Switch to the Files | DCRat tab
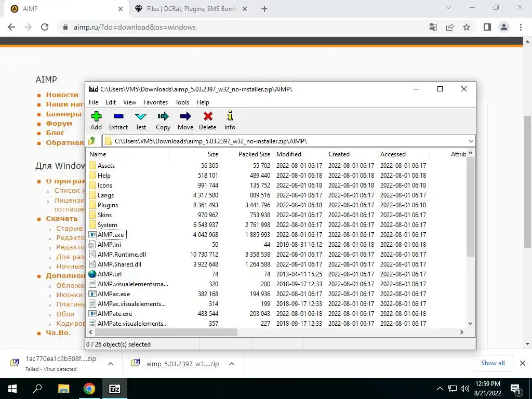532x399 pixels. pyautogui.click(x=191, y=9)
